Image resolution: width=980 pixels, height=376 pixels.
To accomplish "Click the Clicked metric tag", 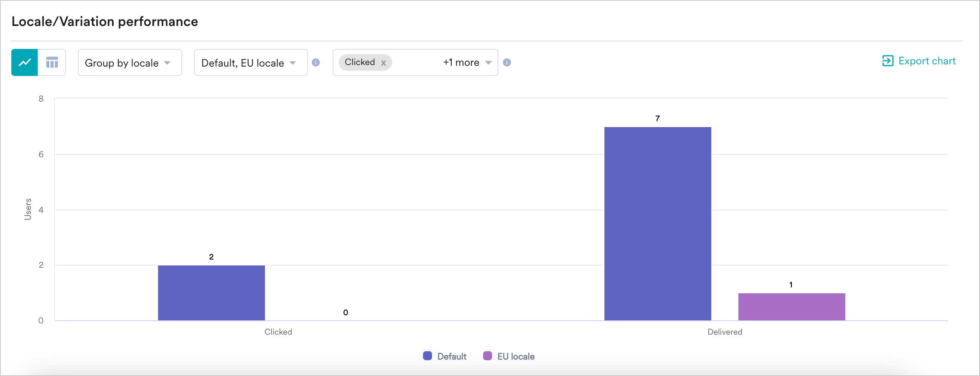I will click(x=359, y=62).
